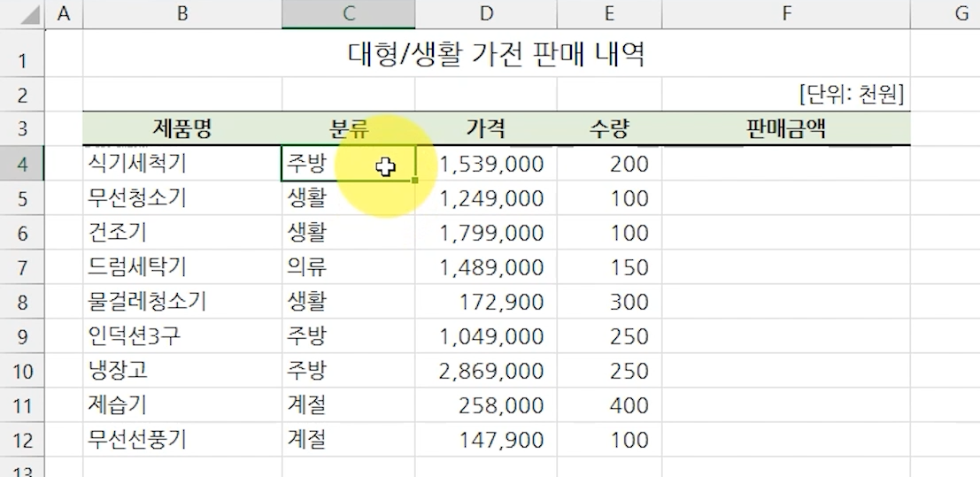Click the price cell 1,049,000
The image size is (980, 477).
[x=486, y=336]
